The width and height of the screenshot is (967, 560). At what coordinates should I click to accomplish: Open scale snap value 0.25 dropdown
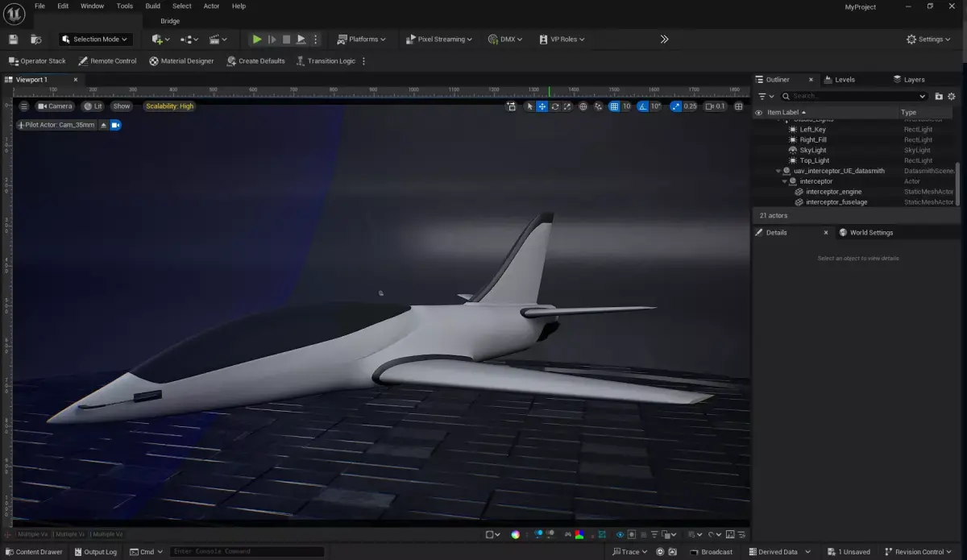click(690, 106)
